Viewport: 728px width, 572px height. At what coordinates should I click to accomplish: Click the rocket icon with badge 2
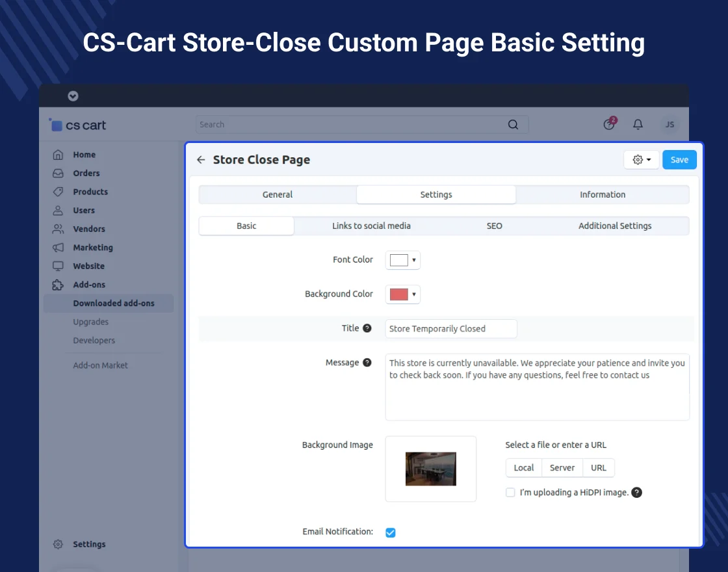tap(609, 124)
